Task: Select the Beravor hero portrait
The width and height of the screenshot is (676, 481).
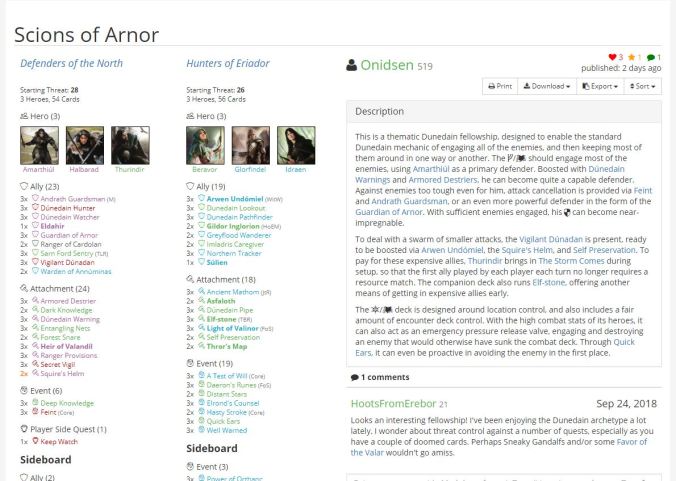Action: 205,145
